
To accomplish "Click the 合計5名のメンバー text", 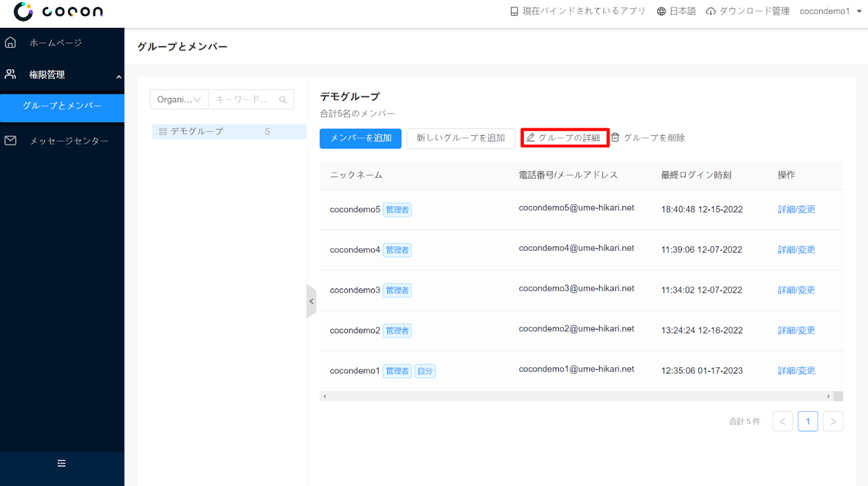I will click(x=357, y=114).
